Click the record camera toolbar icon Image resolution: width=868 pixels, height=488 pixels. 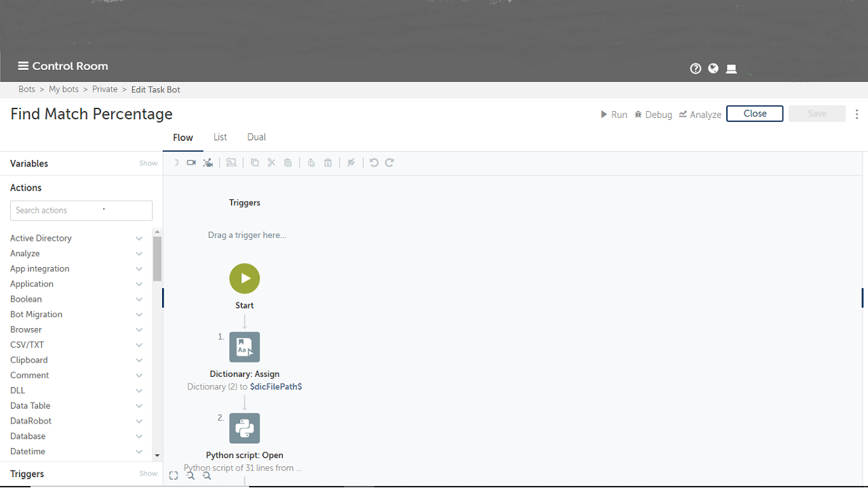[x=191, y=163]
